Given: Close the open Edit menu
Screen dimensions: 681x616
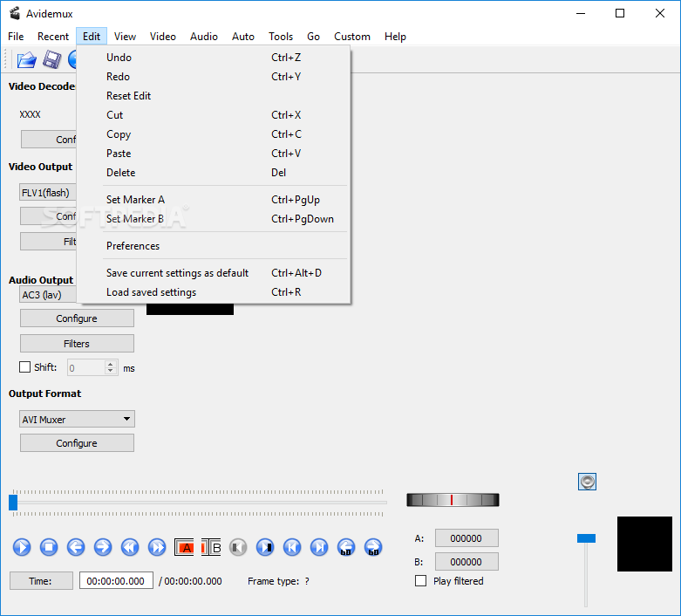Looking at the screenshot, I should pos(92,37).
